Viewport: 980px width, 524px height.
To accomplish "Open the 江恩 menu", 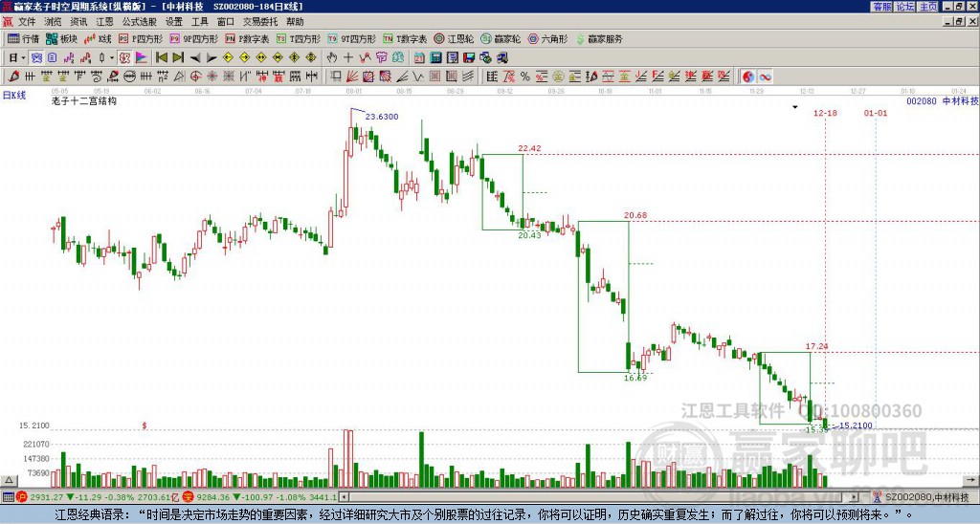I will pyautogui.click(x=104, y=22).
